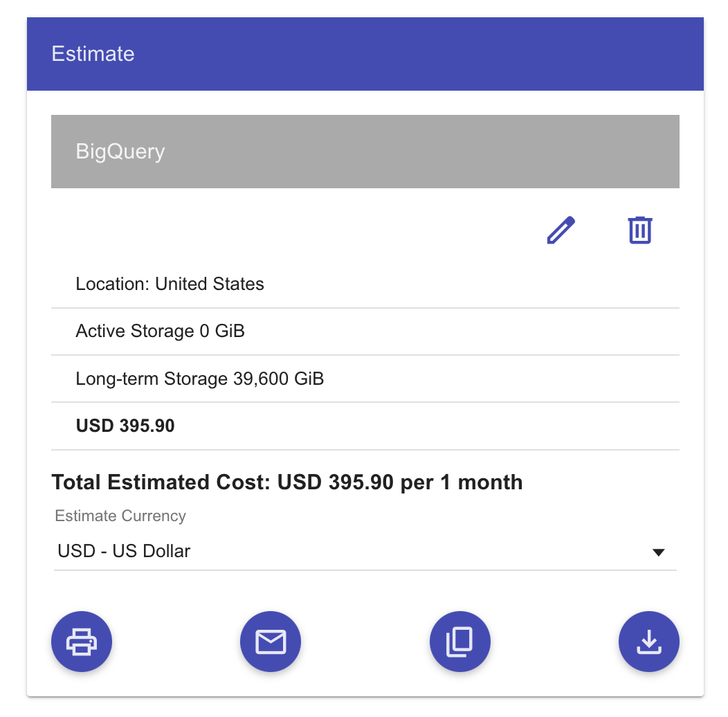Expand the currency dropdown arrow
Image resolution: width=728 pixels, height=717 pixels.
pyautogui.click(x=659, y=552)
